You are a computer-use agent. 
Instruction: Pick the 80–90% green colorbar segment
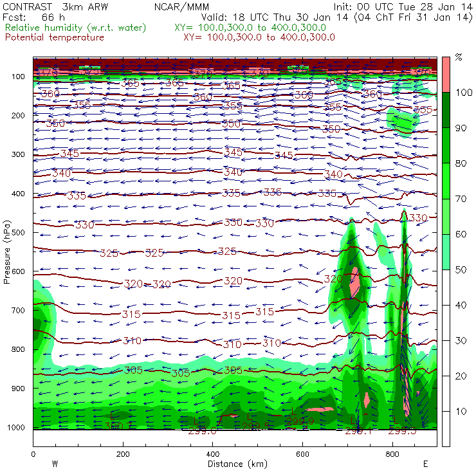(x=446, y=145)
